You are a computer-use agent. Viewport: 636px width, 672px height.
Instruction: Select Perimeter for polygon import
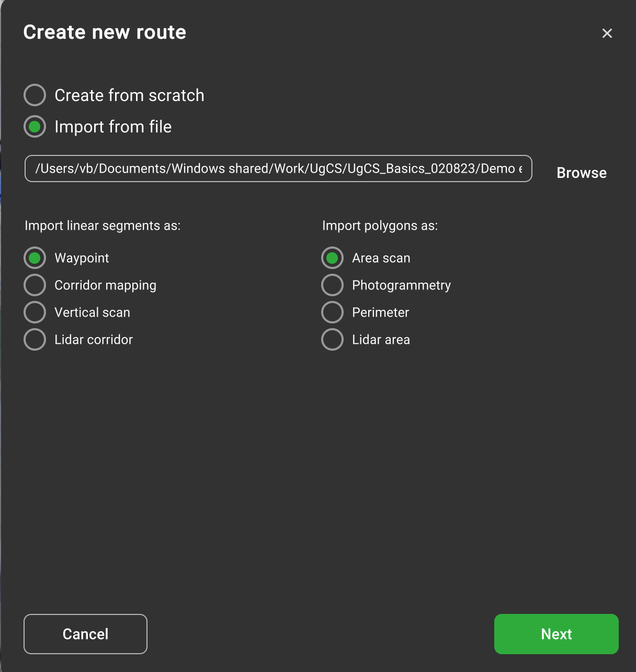tap(333, 312)
